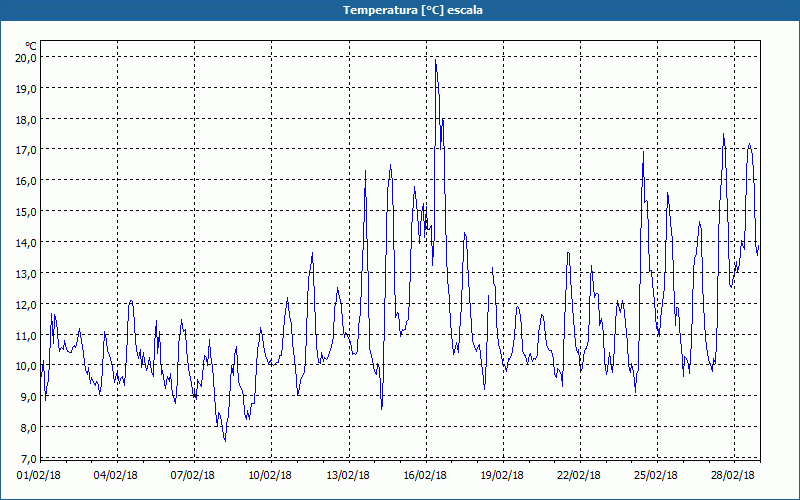This screenshot has height=500, width=800.
Task: Select the 17,0 y-axis label
Action: click(26, 150)
